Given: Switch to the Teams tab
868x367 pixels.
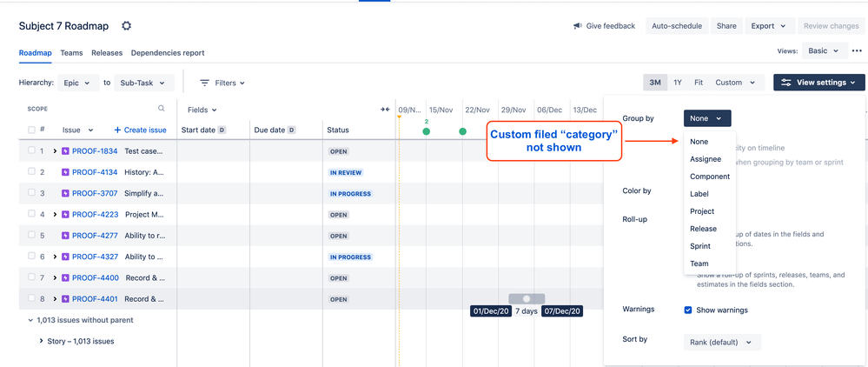Looking at the screenshot, I should 71,53.
